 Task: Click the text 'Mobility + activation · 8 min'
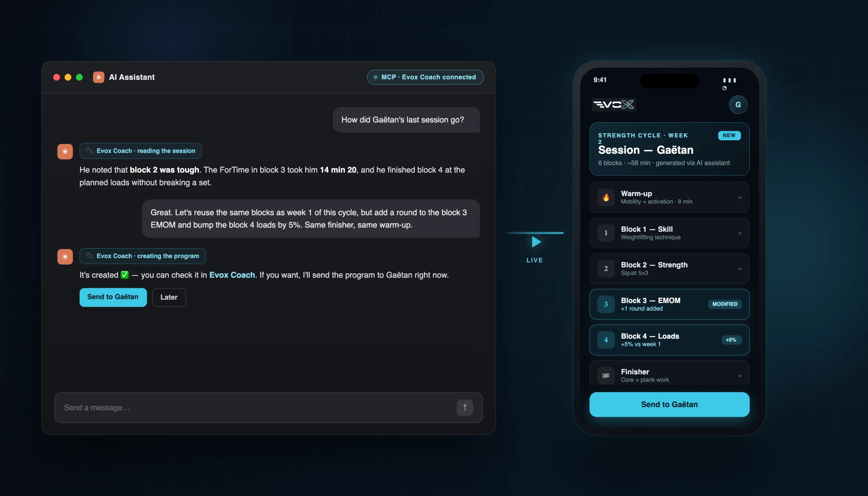[x=656, y=202]
